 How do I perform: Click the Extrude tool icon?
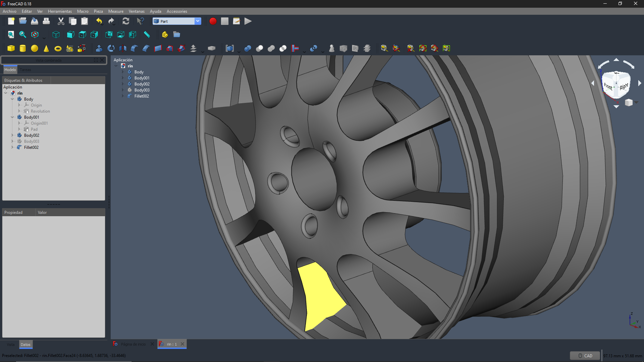99,48
